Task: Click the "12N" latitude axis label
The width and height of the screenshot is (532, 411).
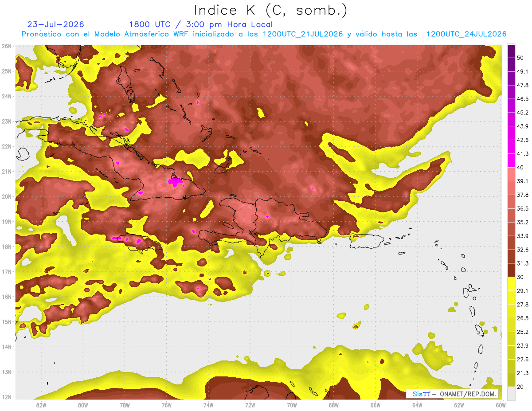Action: pos(7,397)
